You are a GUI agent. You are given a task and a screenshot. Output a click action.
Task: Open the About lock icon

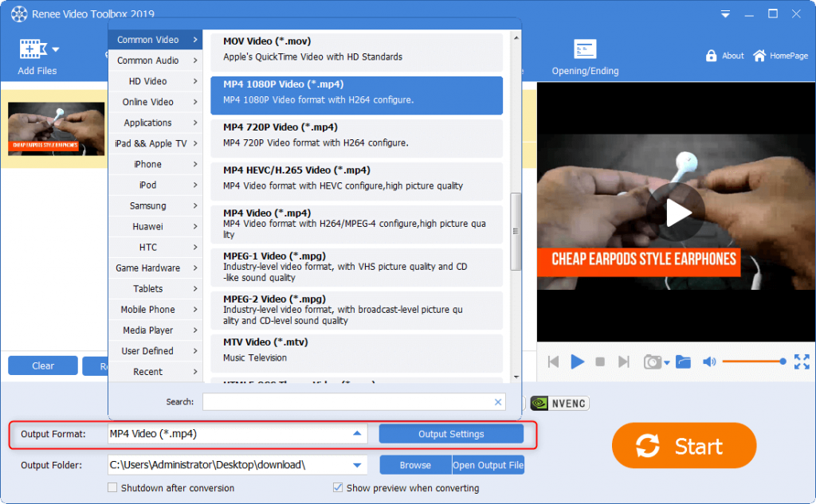click(712, 56)
